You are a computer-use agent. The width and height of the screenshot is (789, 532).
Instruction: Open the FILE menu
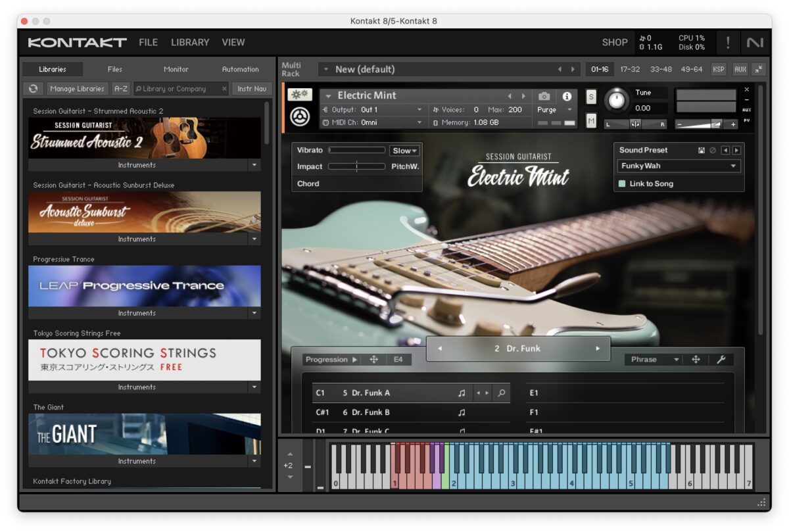click(x=148, y=42)
